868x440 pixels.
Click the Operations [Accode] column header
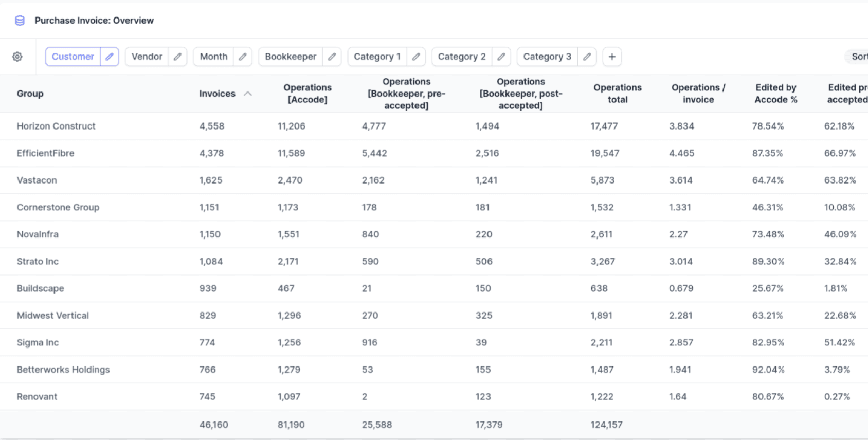[x=308, y=94]
